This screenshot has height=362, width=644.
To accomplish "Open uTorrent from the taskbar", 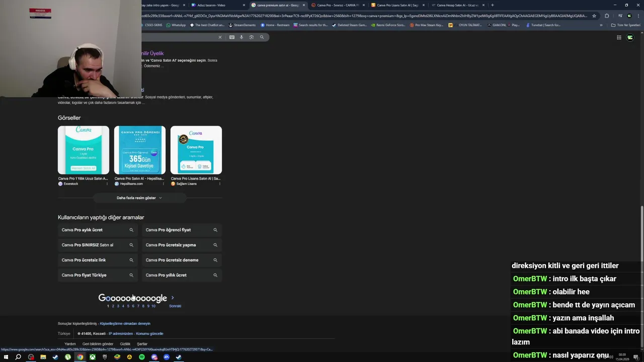I will 68,357.
